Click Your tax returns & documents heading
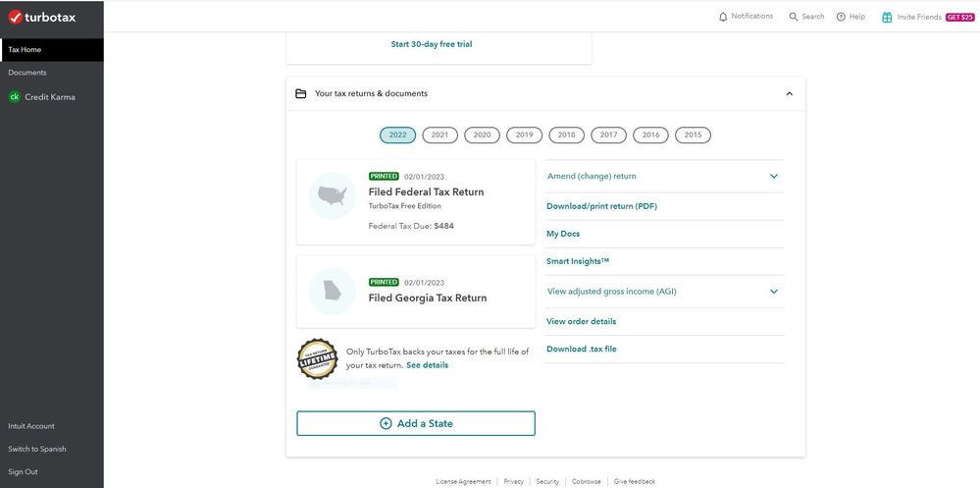Image resolution: width=980 pixels, height=488 pixels. point(371,94)
